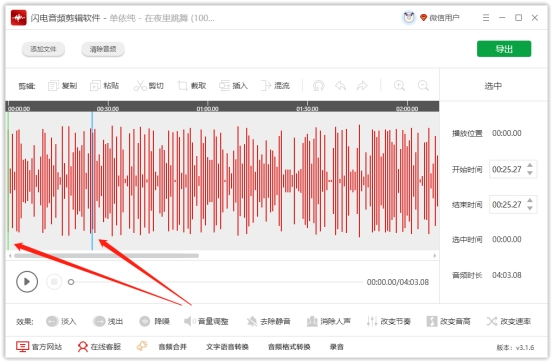Open 音频格式转换 tool
This screenshot has width=553, height=364.
tap(289, 347)
